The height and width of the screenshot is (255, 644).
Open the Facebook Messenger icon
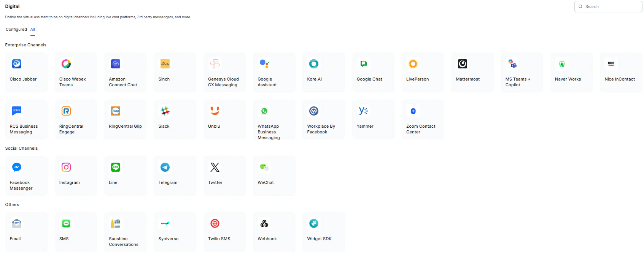coord(17,167)
